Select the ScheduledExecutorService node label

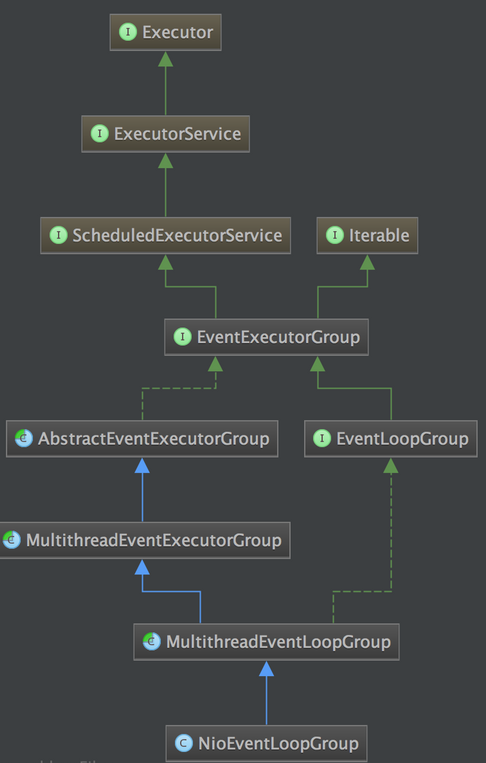pos(177,236)
